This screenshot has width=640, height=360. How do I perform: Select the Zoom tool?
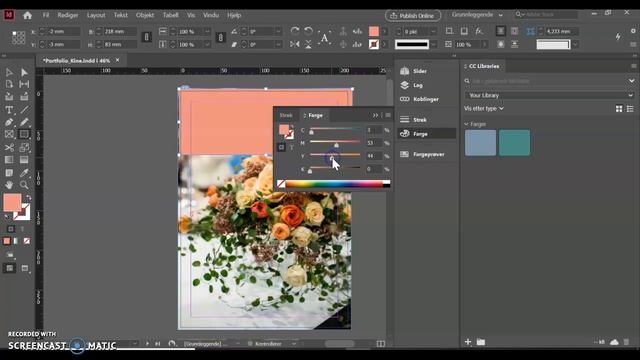[24, 185]
